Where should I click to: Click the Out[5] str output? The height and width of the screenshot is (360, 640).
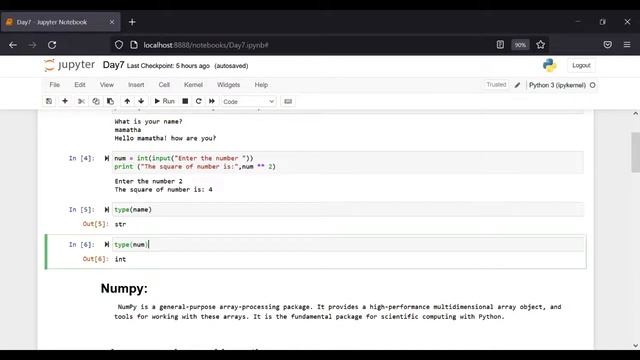120,224
